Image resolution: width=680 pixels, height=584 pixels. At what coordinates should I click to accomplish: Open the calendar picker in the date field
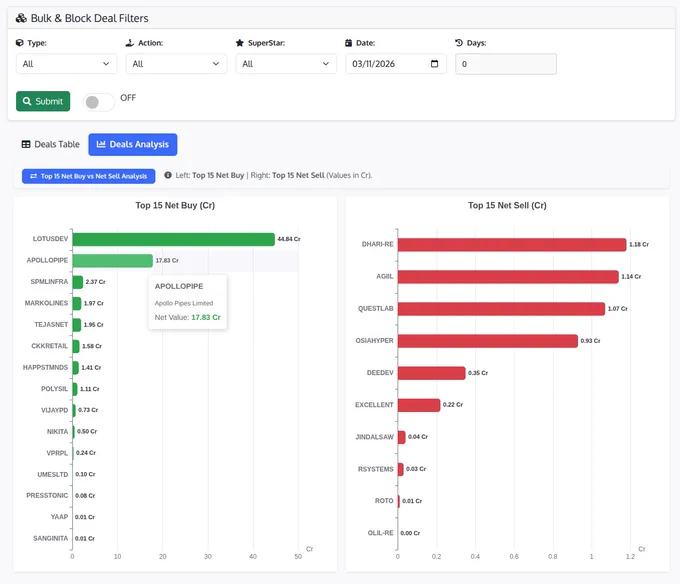click(435, 64)
